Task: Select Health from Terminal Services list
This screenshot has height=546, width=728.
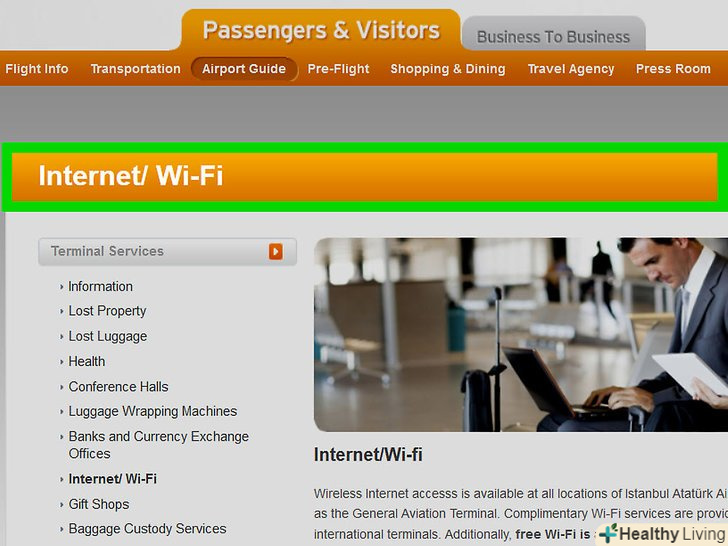Action: 87,361
